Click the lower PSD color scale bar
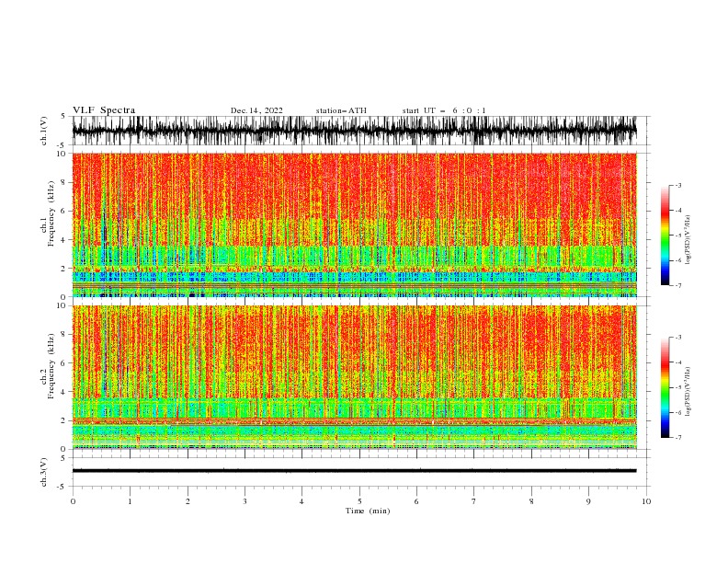 coord(665,387)
